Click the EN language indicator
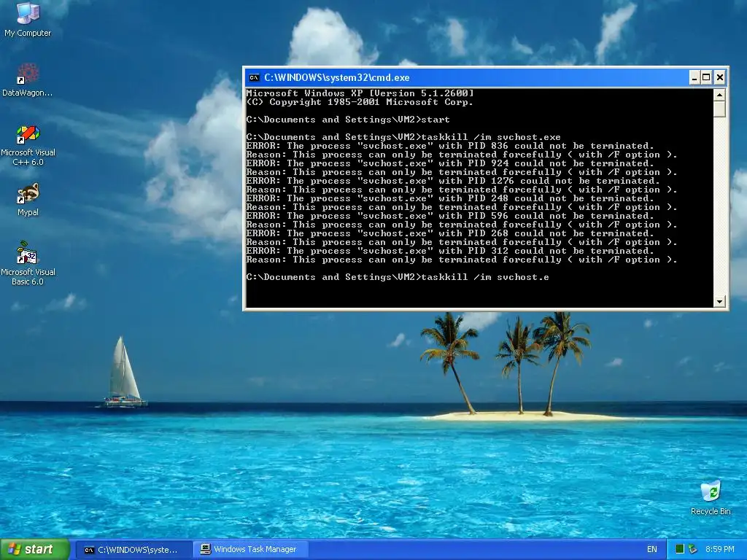Screen dimensions: 747x560 click(x=651, y=550)
